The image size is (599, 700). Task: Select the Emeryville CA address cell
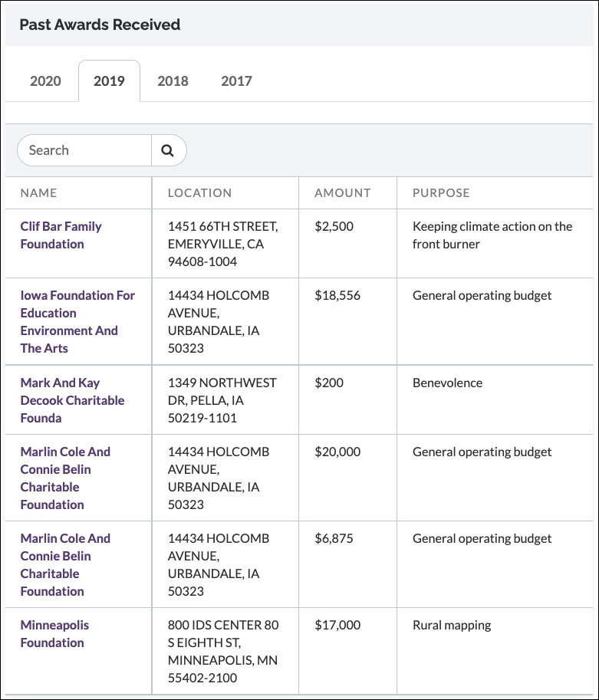225,243
